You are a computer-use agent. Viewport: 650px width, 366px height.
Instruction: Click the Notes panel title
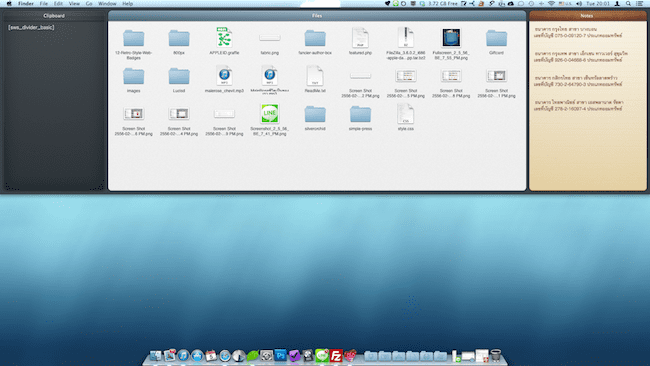point(587,16)
